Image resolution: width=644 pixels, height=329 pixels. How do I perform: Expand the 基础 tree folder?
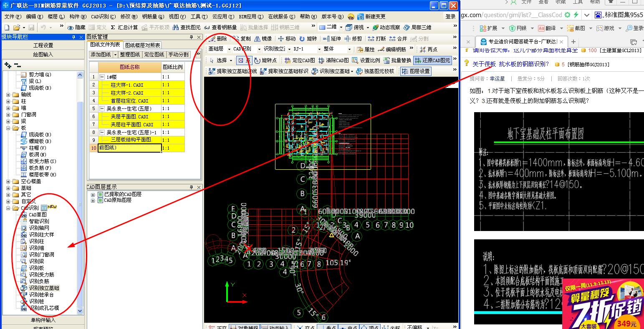point(8,188)
